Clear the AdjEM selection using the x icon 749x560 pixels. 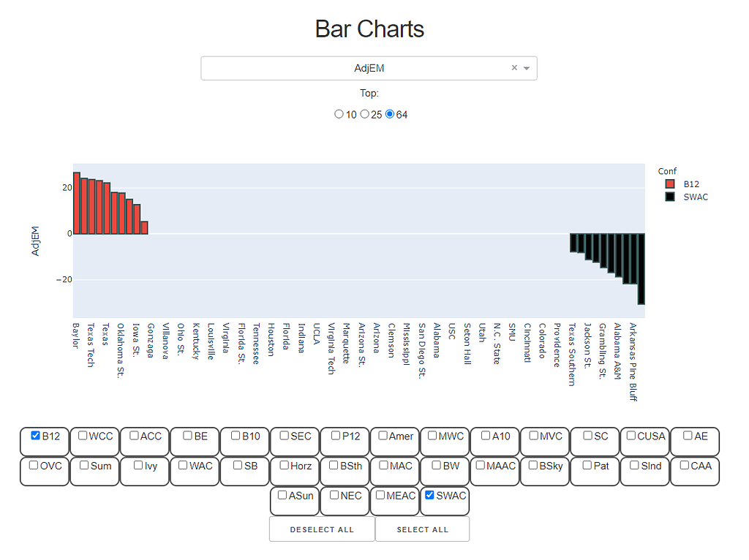[x=514, y=67]
